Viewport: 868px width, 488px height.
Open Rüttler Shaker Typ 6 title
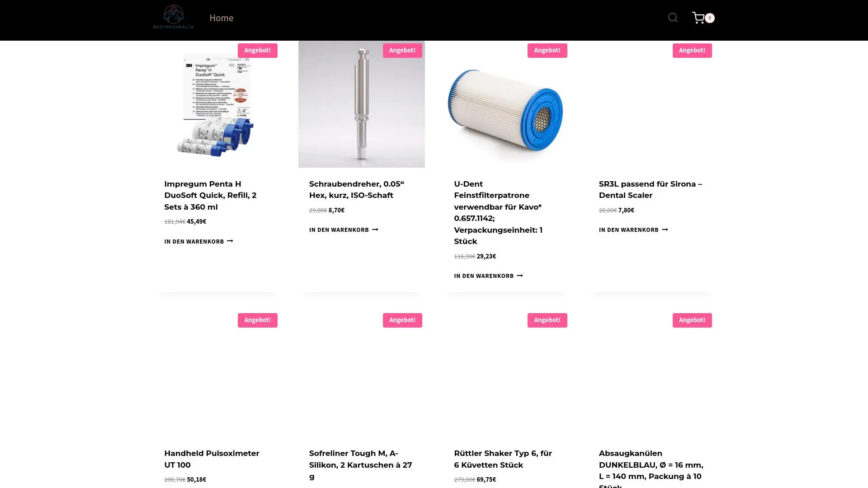tap(503, 459)
